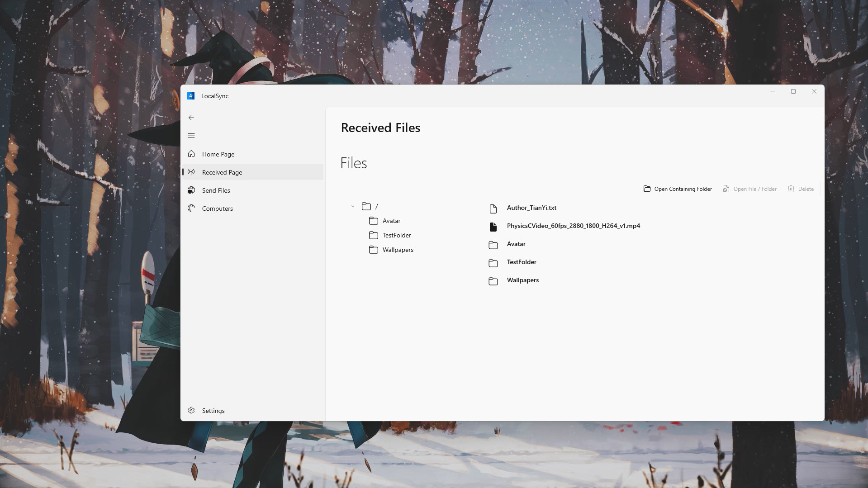
Task: Maximize the LocalSync window
Action: click(x=793, y=91)
